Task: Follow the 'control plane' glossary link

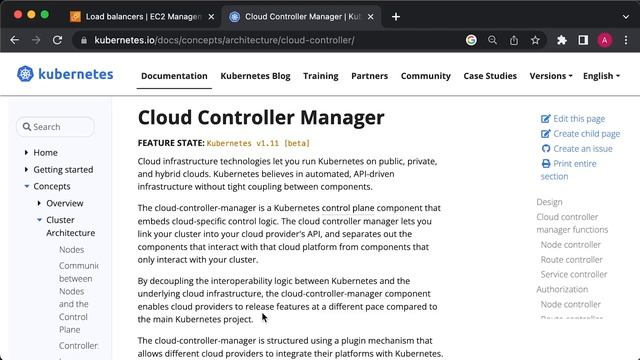Action: coord(348,208)
